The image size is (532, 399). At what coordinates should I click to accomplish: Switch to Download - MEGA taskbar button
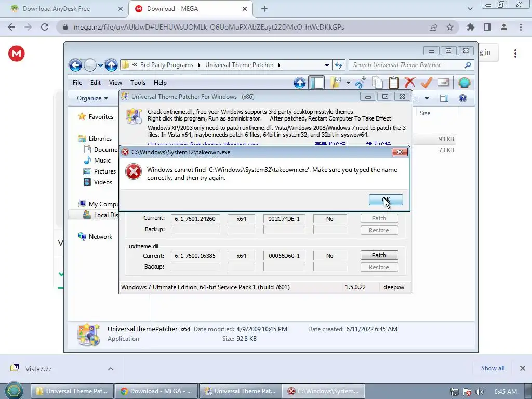click(157, 391)
